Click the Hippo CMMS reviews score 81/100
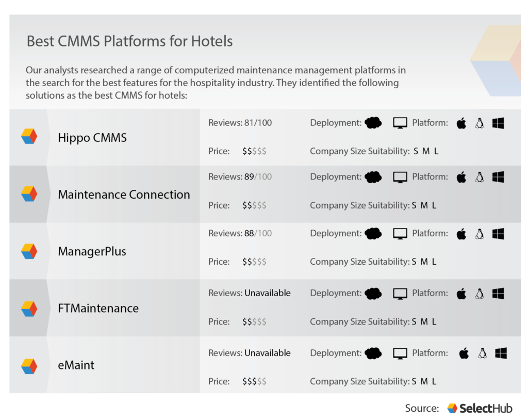Image resolution: width=528 pixels, height=420 pixels. pos(258,123)
